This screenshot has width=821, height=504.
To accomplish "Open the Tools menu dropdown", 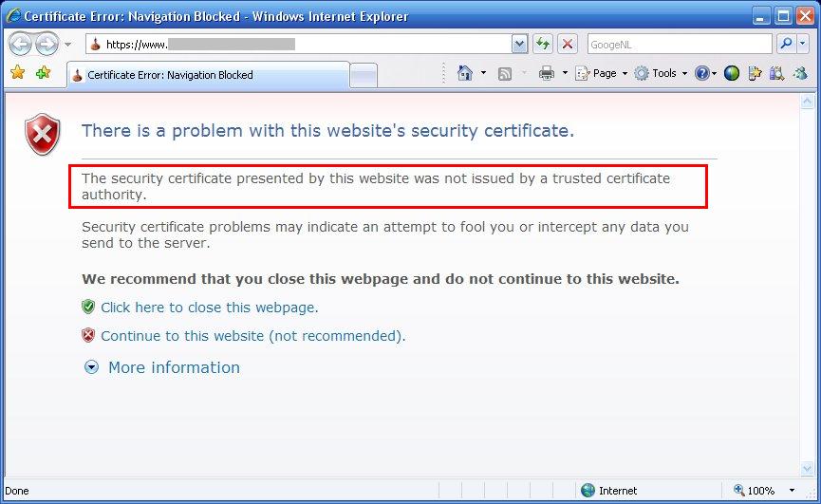I will [x=661, y=73].
